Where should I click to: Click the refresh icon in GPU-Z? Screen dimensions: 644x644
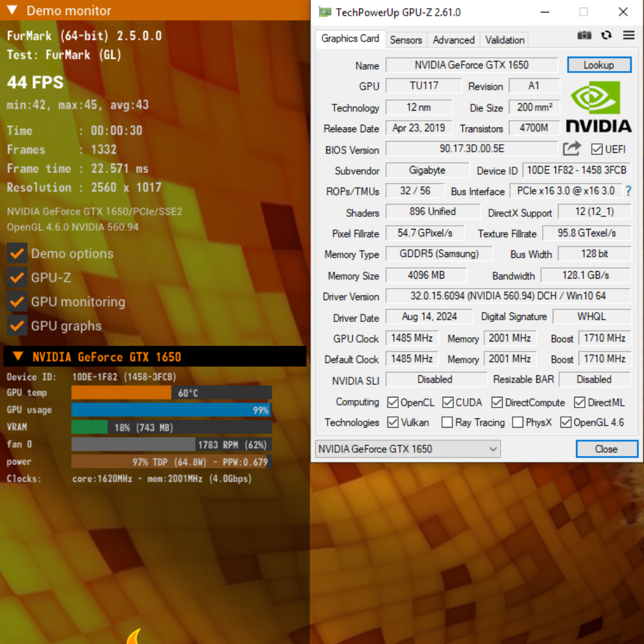(x=606, y=35)
